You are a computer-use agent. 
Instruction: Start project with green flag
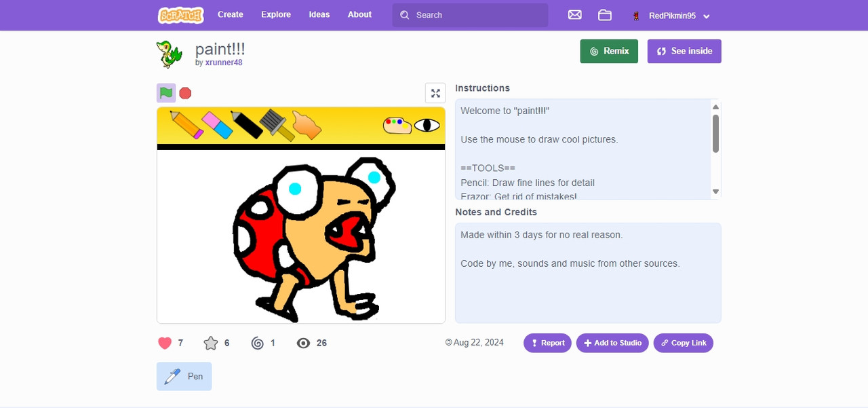pos(166,93)
